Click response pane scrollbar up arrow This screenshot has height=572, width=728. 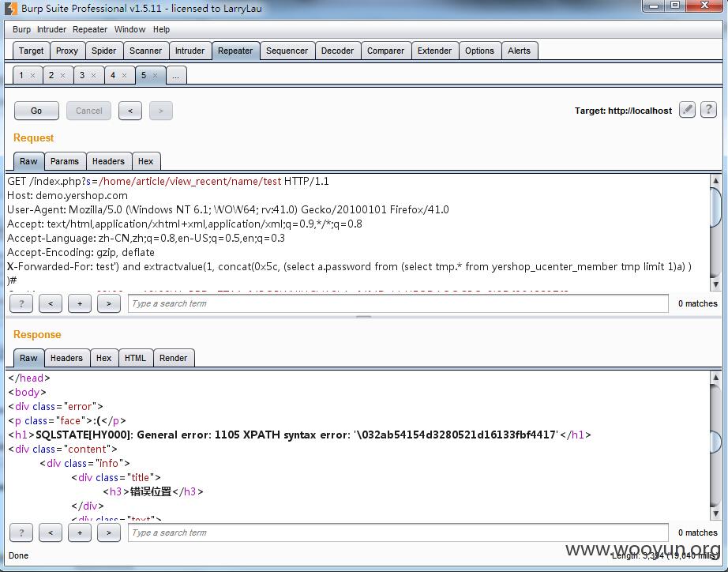pos(716,378)
